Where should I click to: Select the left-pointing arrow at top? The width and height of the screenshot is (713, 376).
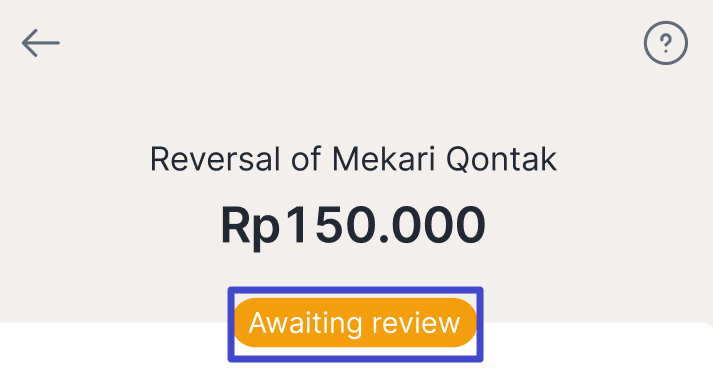coord(41,43)
